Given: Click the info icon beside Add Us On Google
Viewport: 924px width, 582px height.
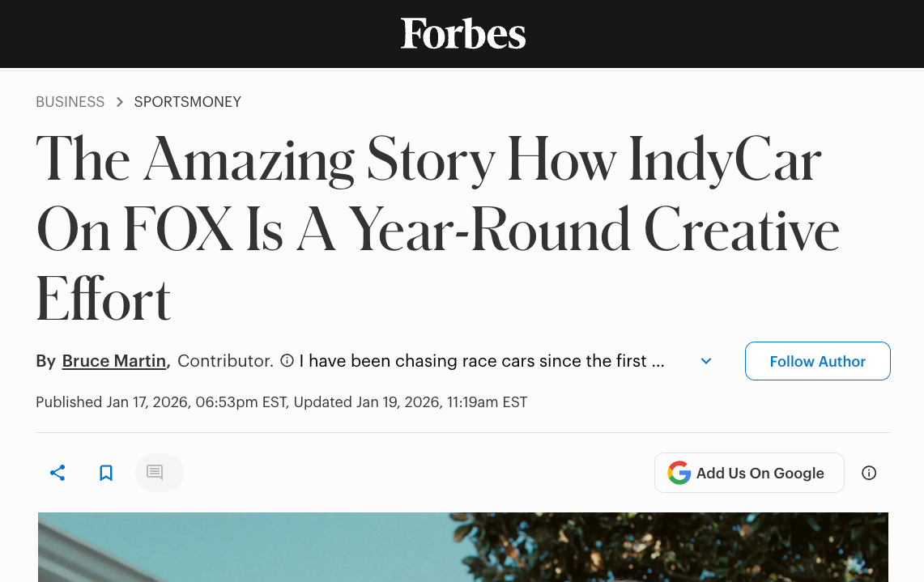Looking at the screenshot, I should 869,473.
